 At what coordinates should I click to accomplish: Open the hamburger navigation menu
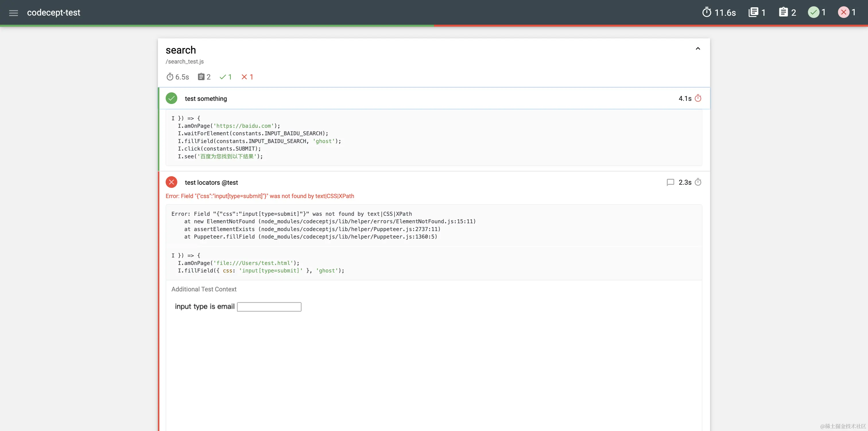(x=13, y=13)
